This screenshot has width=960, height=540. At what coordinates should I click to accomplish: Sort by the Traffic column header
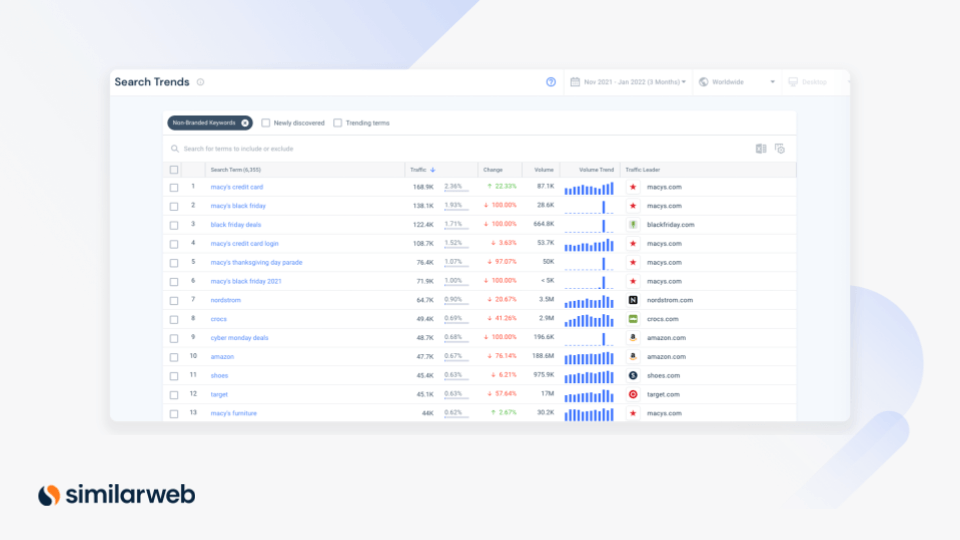(422, 170)
